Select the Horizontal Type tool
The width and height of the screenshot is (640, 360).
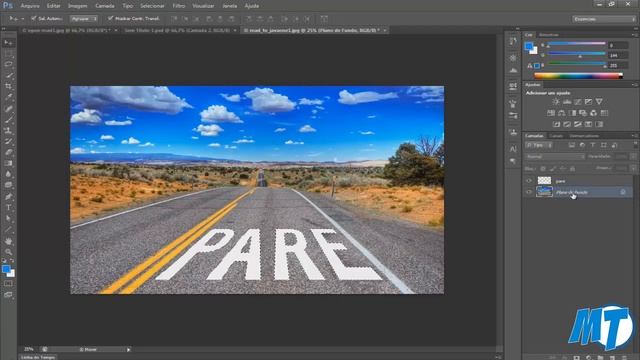tap(8, 207)
